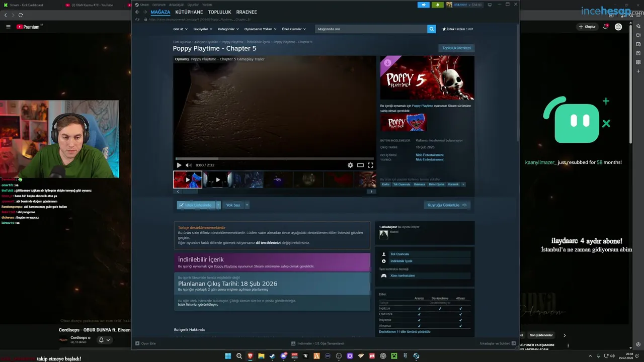Toggle Steam Big Picture monitor icon
This screenshot has width=644, height=362.
(x=490, y=5)
